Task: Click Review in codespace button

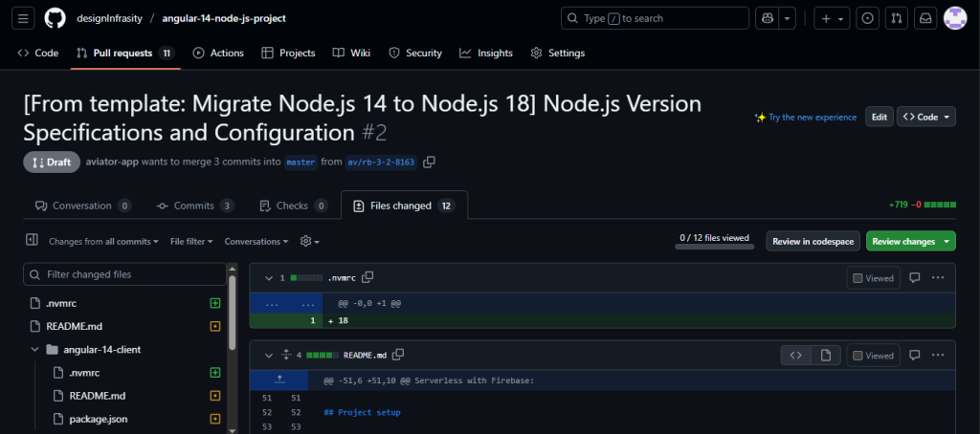Action: (x=813, y=241)
